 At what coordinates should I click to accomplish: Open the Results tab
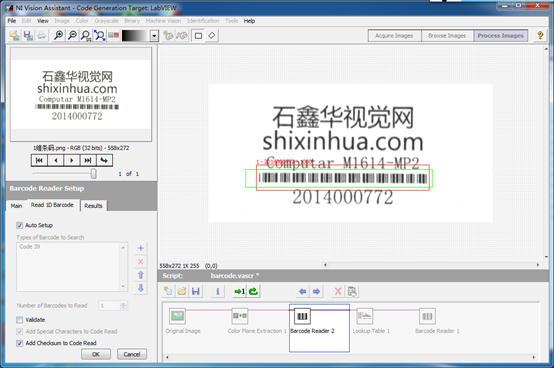(93, 206)
